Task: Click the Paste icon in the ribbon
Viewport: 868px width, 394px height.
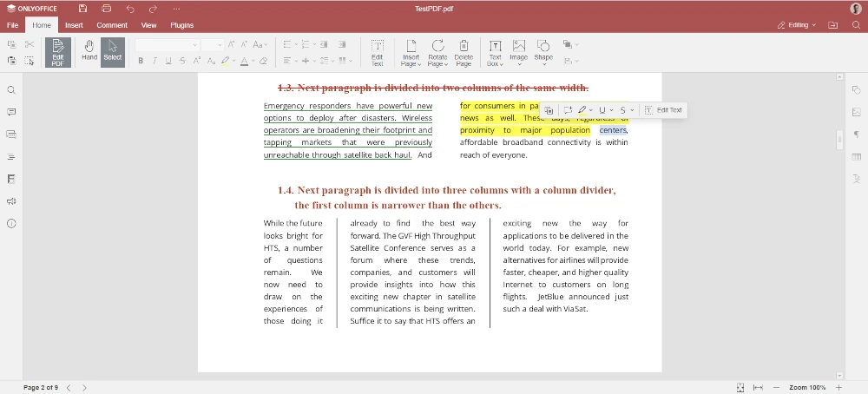Action: click(11, 61)
